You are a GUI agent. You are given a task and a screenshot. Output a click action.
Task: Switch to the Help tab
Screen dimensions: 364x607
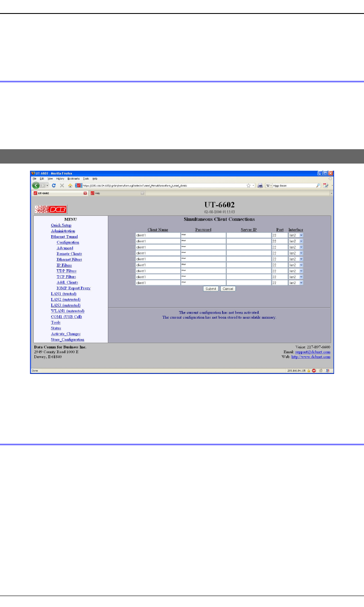point(117,193)
